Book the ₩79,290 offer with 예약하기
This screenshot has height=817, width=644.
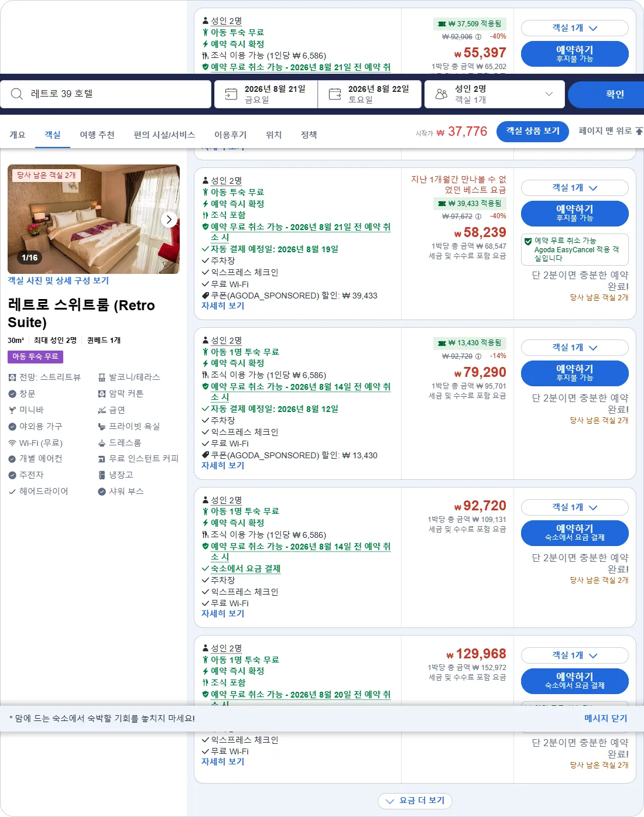point(575,373)
